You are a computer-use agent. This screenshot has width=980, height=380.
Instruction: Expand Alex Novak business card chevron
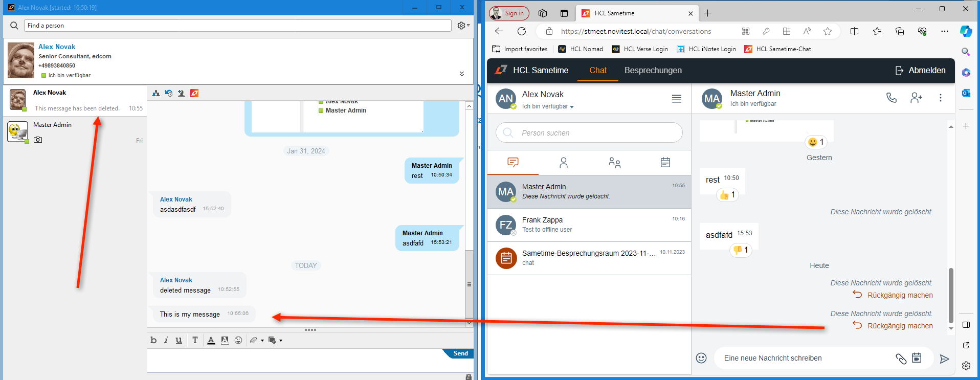(x=462, y=74)
